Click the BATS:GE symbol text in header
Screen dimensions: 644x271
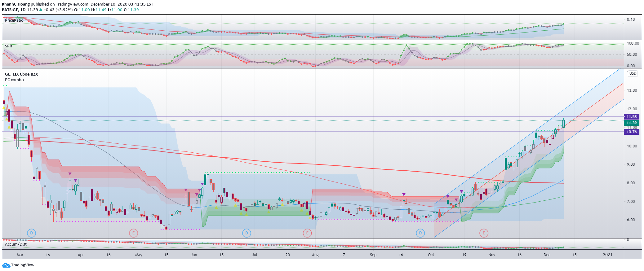[x=10, y=10]
